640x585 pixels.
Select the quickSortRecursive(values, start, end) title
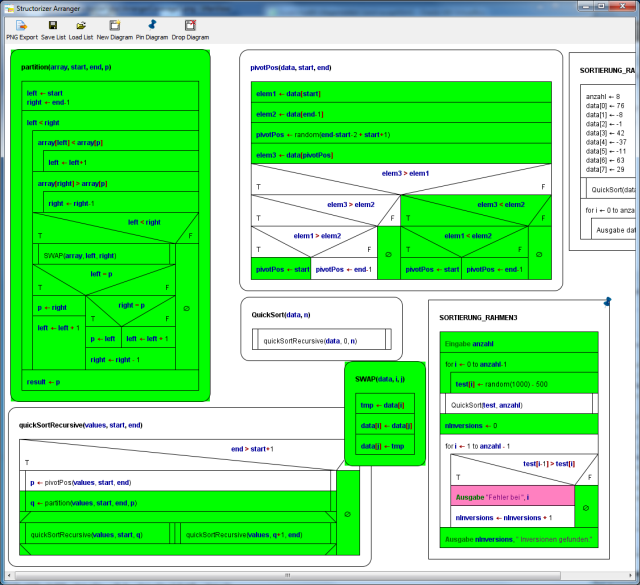click(x=80, y=425)
